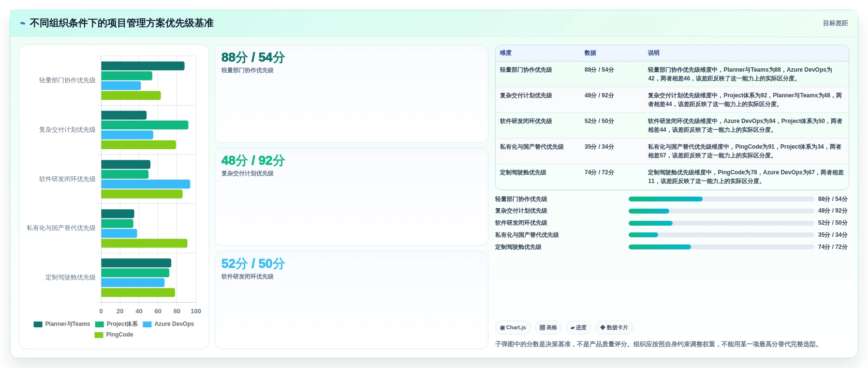Viewport: 868px width, 368px height.
Task: Open the 48分 / 92分 data card
Action: point(351,197)
